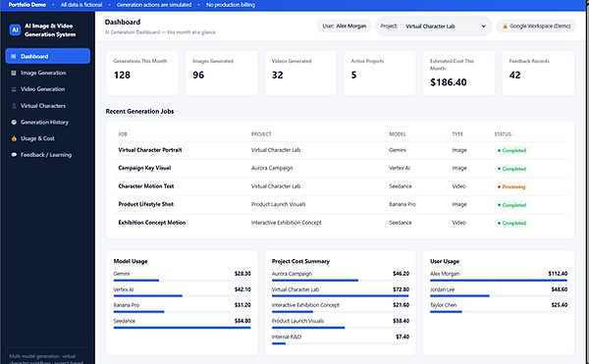589x364 pixels.
Task: Click the Virtual Characters person icon
Action: click(14, 106)
